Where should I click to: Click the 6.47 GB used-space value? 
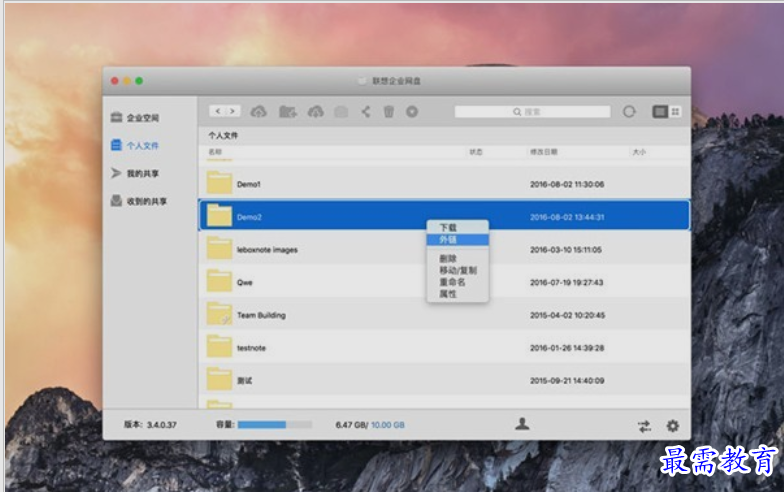[350, 425]
